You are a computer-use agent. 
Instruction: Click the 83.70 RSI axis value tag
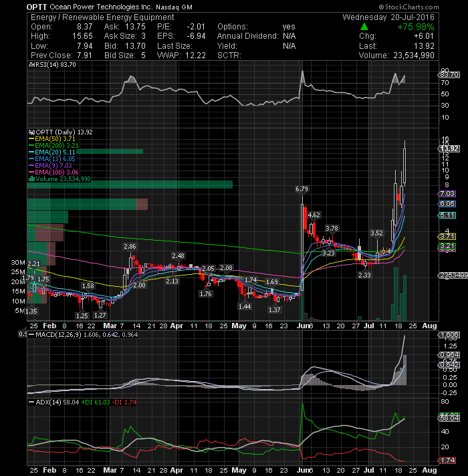click(x=449, y=75)
